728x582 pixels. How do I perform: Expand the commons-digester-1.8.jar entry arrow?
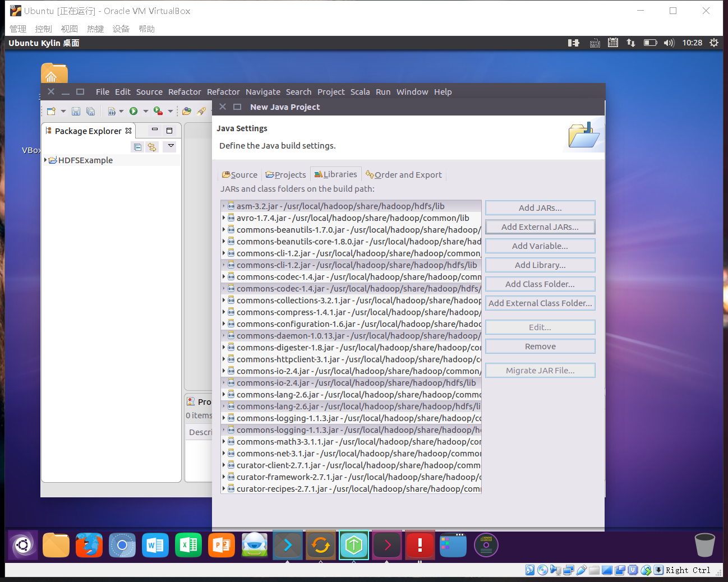click(x=224, y=348)
